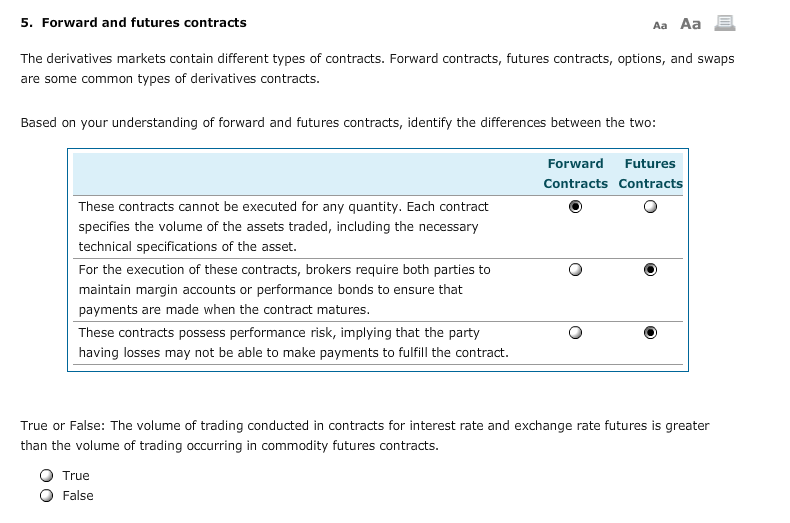Click the Forward Contracts column header
The height and width of the screenshot is (523, 790).
pyautogui.click(x=575, y=174)
